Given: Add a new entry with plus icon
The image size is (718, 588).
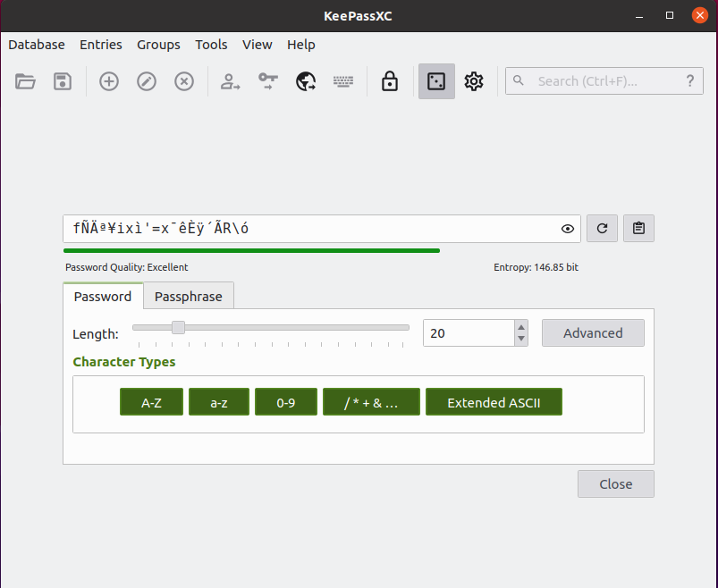Looking at the screenshot, I should tap(109, 81).
